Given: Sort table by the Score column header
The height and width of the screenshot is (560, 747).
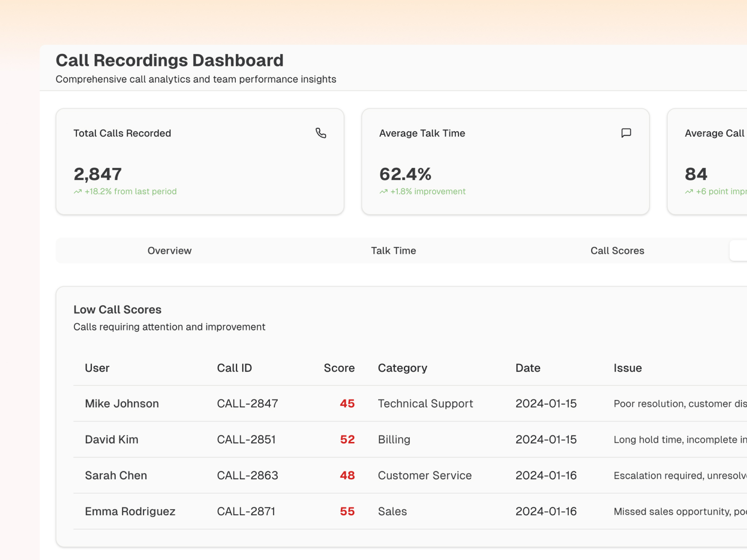Looking at the screenshot, I should click(x=339, y=368).
